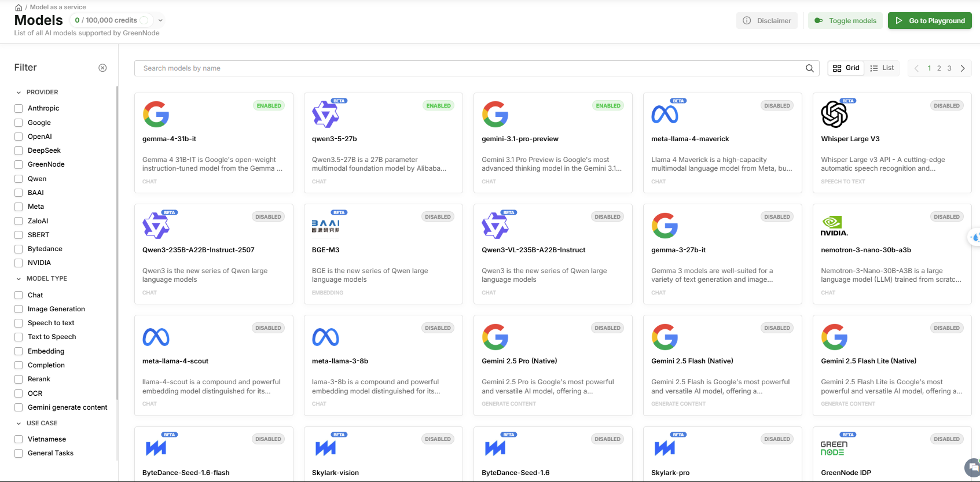Image resolution: width=980 pixels, height=482 pixels.
Task: Collapse the USE CASE filter section
Action: tap(19, 424)
